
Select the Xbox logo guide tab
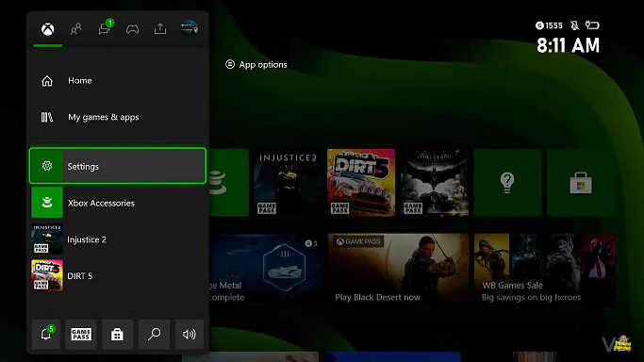[48, 29]
